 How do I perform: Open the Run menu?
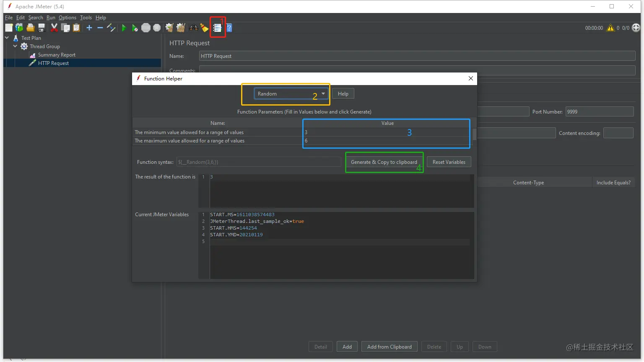click(x=51, y=18)
